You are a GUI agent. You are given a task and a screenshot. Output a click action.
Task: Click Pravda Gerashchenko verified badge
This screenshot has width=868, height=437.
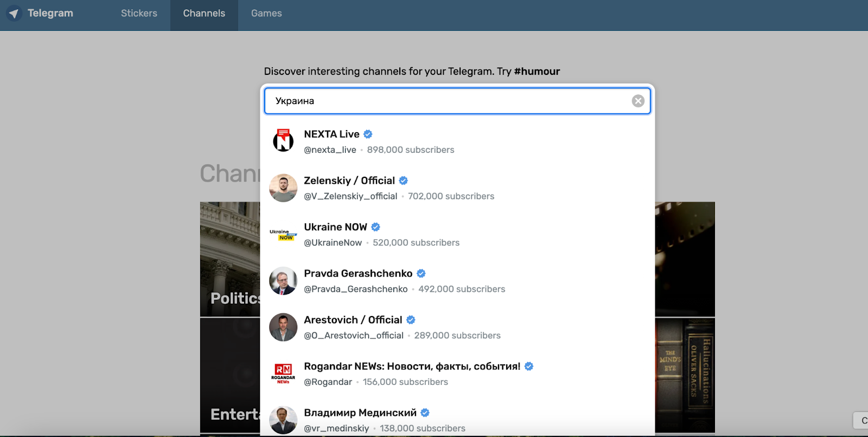[421, 273]
